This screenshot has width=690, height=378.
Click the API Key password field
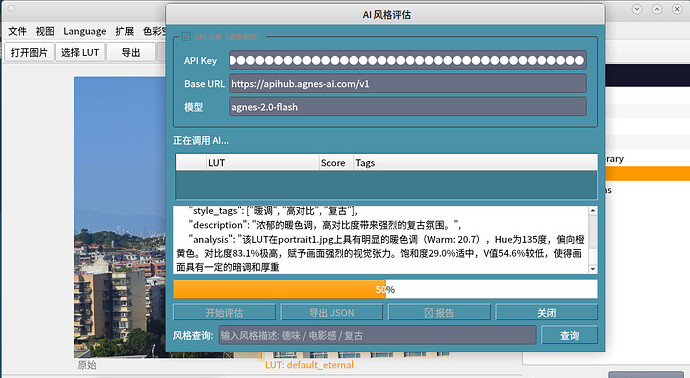tap(407, 60)
